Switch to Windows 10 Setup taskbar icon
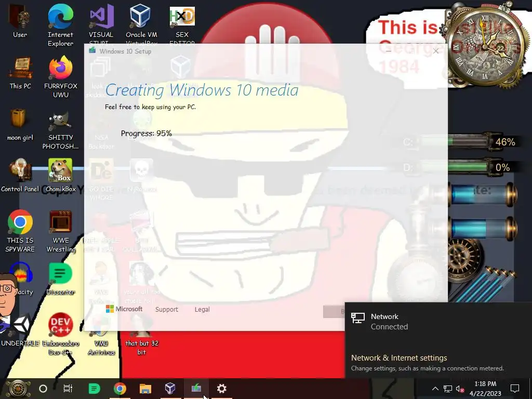Screen dimensions: 532x399 tap(196, 389)
